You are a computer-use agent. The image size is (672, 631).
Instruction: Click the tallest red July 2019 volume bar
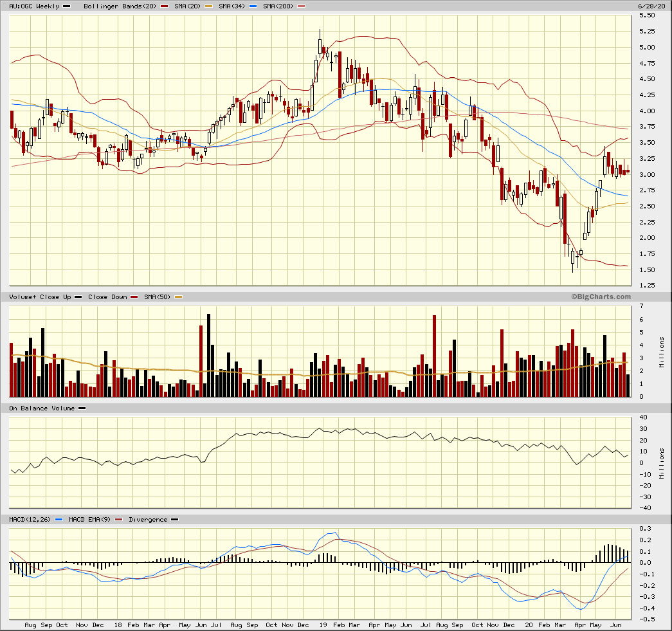point(434,356)
